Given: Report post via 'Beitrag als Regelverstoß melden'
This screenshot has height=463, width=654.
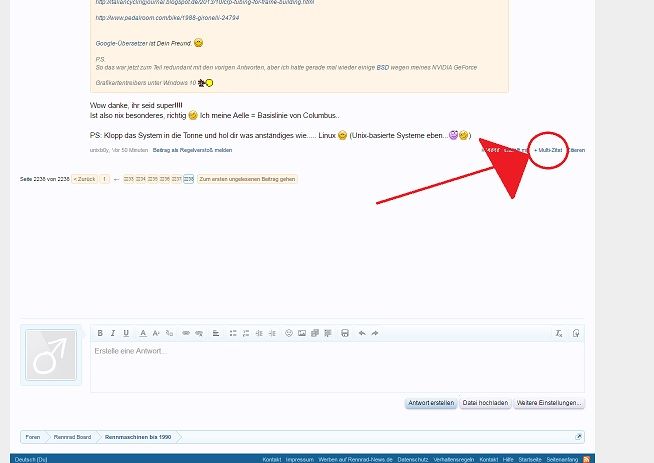Looking at the screenshot, I should click(x=192, y=150).
